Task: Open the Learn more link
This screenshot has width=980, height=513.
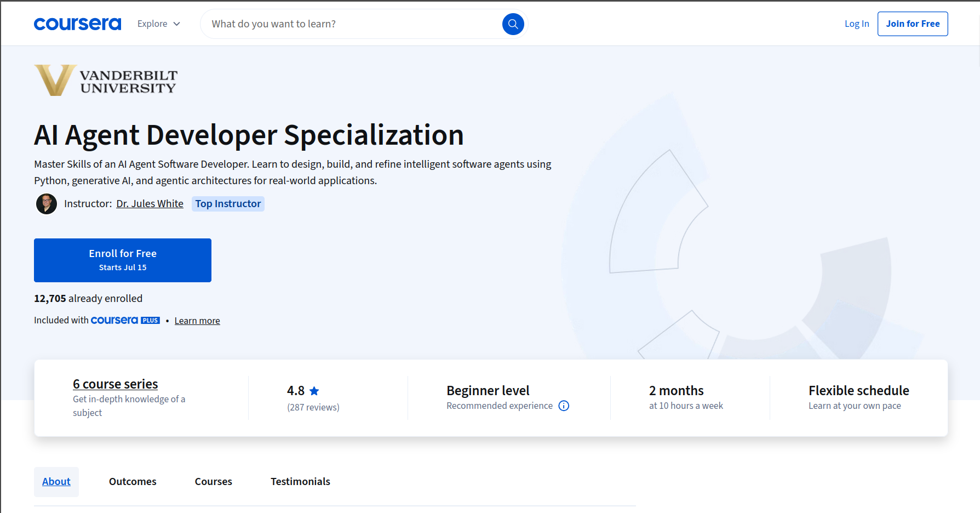Action: [x=197, y=321]
